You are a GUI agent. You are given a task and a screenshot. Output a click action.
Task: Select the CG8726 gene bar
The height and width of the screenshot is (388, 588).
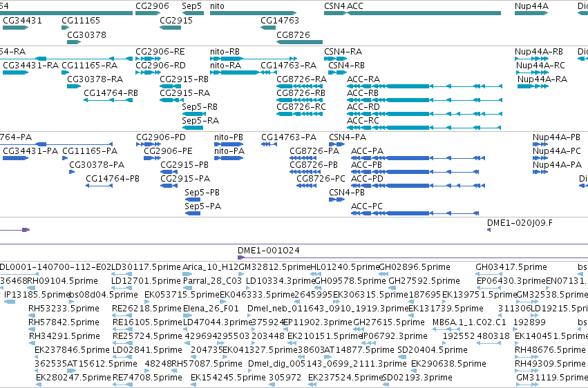tap(299, 42)
